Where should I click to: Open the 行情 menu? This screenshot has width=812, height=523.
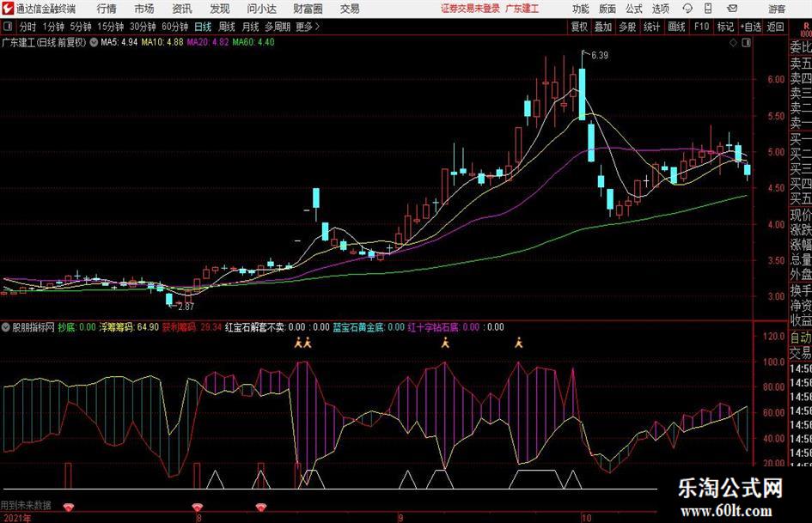click(x=107, y=9)
